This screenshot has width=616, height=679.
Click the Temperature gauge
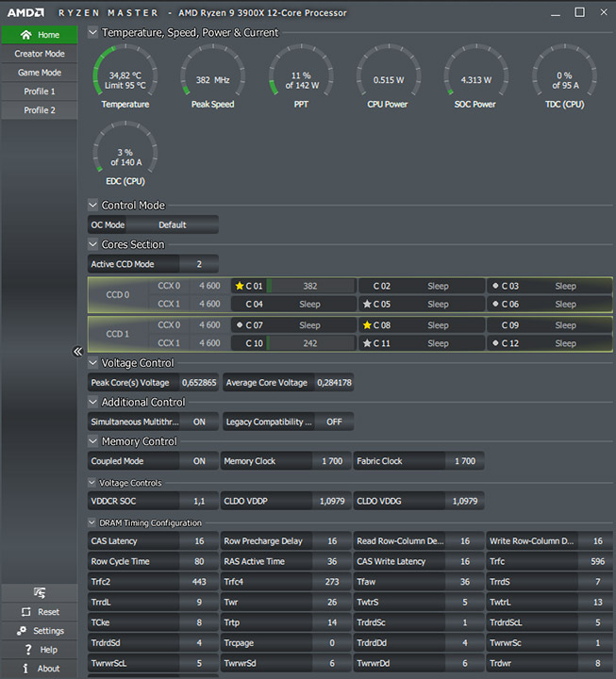point(125,76)
